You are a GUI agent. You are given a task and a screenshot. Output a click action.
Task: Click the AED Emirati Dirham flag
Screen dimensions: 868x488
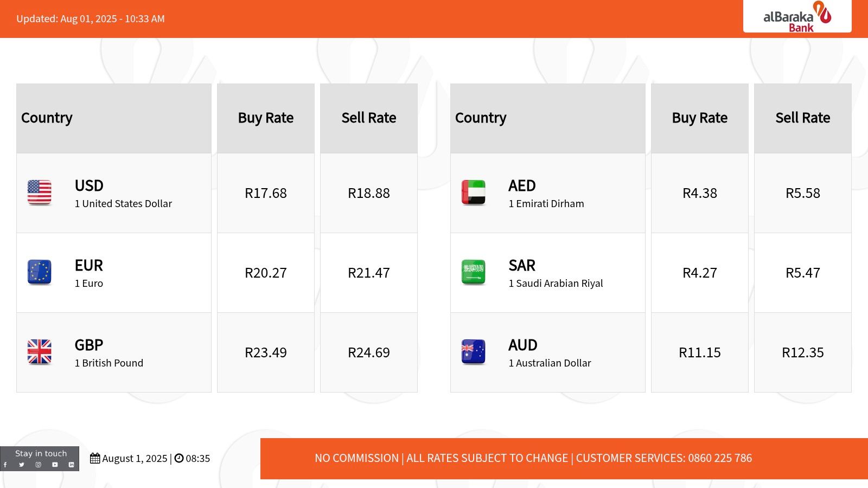[x=473, y=193]
